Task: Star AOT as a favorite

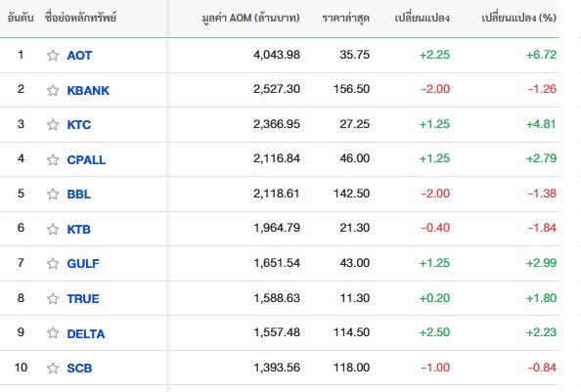Action: coord(53,55)
